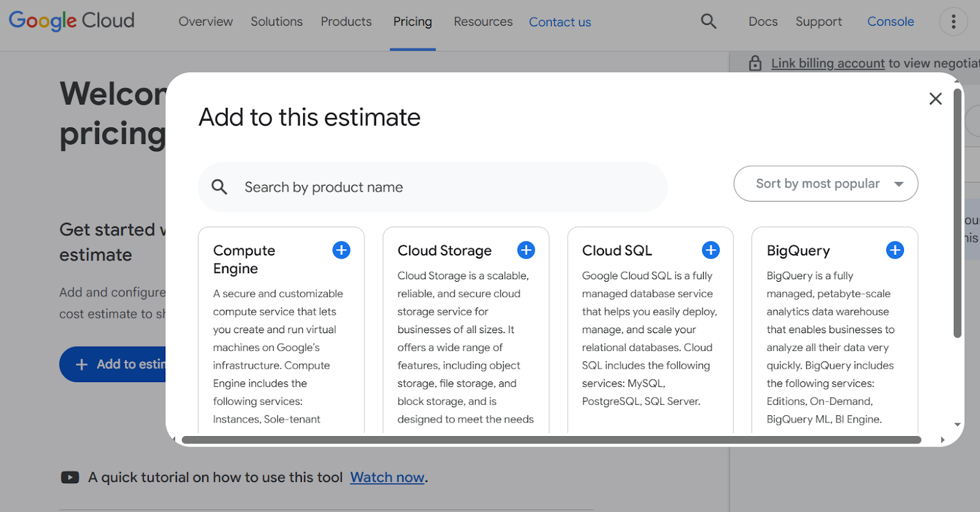This screenshot has height=512, width=980.
Task: Select the Compute Engine card title
Action: tap(244, 260)
